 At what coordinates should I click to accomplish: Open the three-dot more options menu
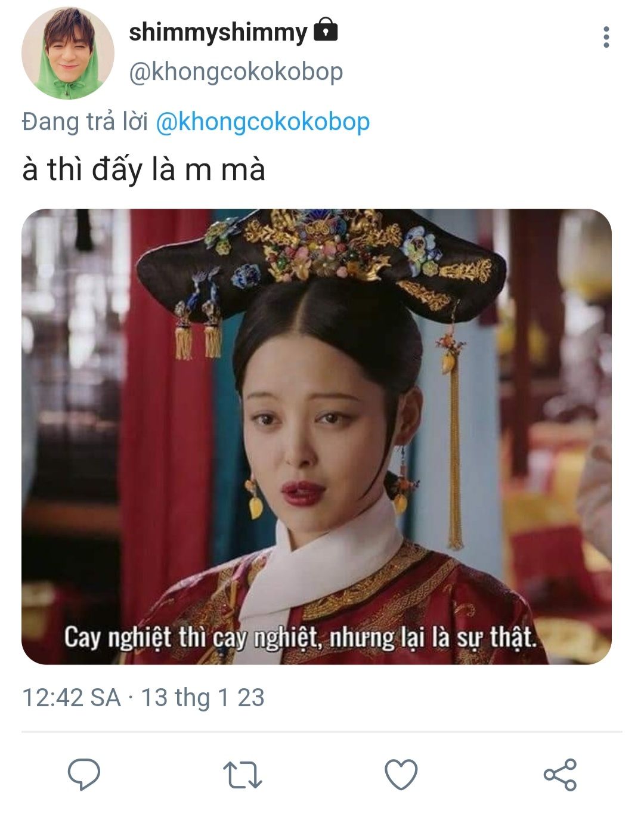(x=606, y=37)
